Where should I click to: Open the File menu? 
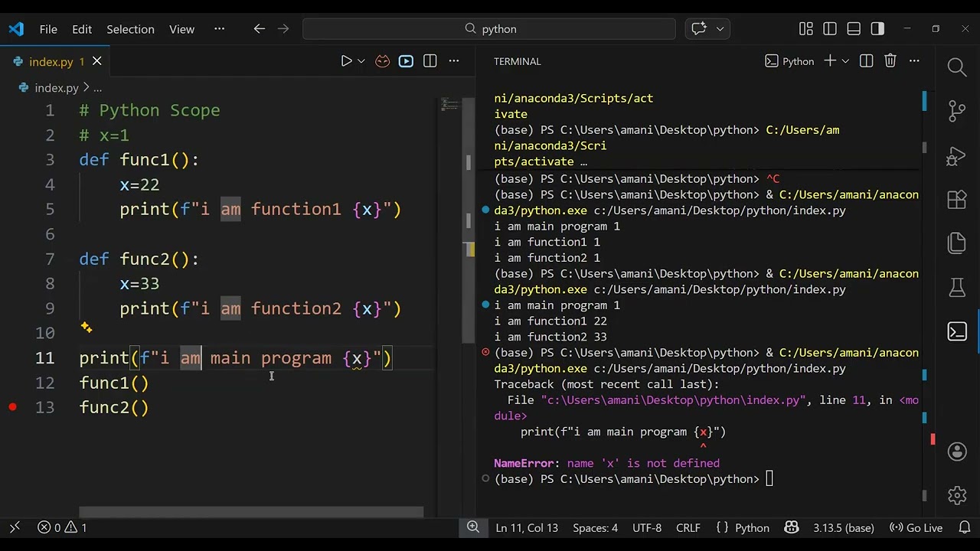pos(48,29)
